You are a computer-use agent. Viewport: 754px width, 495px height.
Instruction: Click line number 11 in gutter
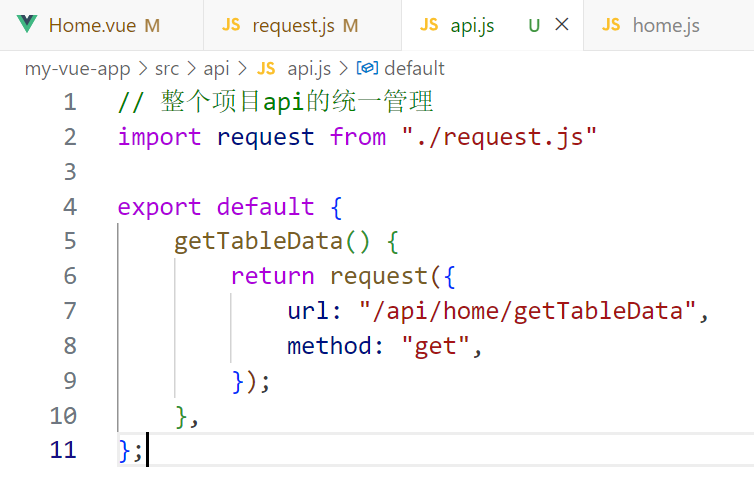click(63, 450)
